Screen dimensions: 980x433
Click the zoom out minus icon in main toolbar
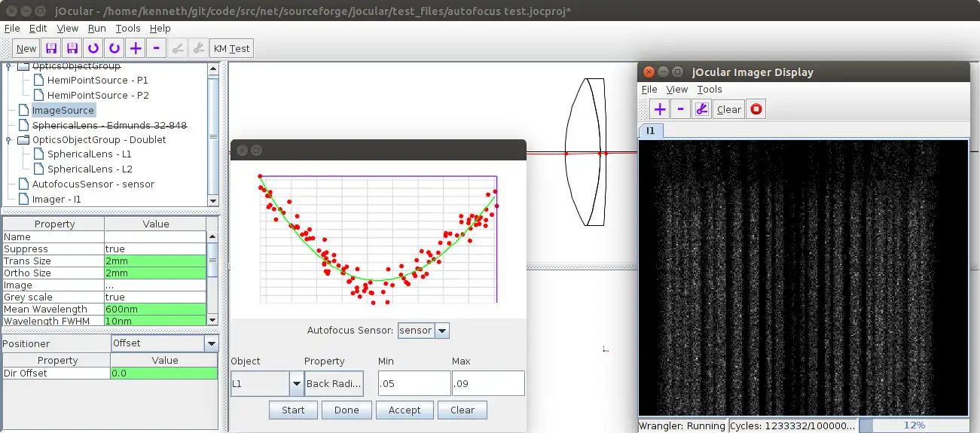point(156,48)
